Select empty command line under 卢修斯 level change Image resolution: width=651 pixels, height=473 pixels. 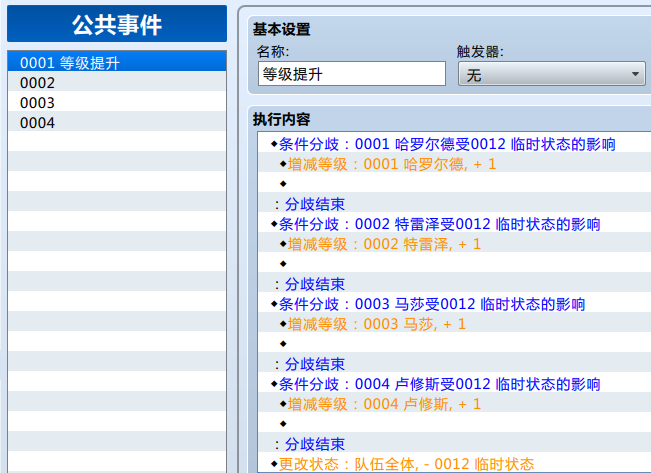pos(454,424)
